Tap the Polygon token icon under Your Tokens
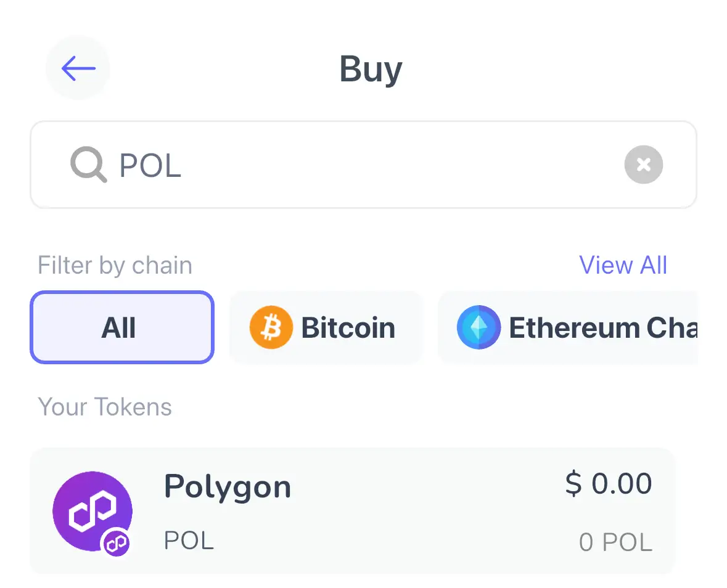 coord(92,512)
